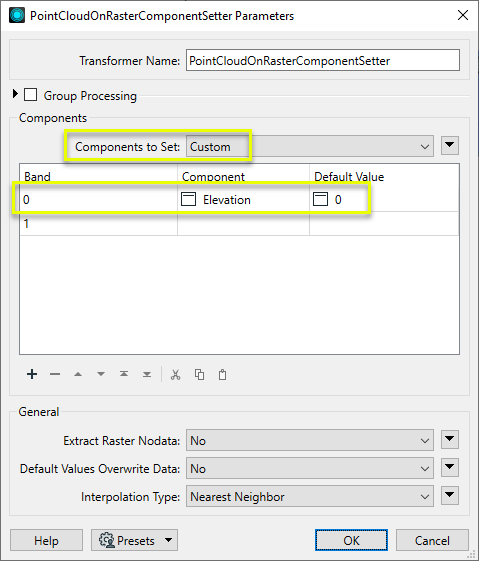
Task: Expand the Group Processing section triangle
Action: point(15,94)
